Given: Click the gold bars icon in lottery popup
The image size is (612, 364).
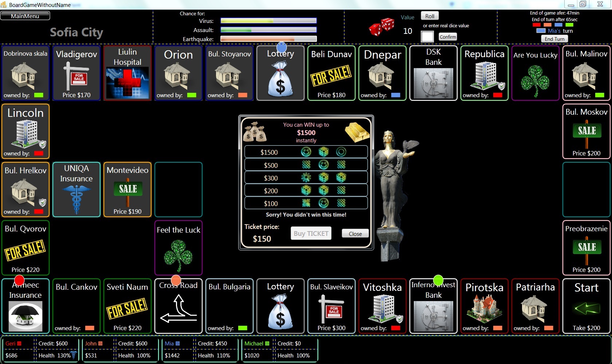Looking at the screenshot, I should coord(357,132).
